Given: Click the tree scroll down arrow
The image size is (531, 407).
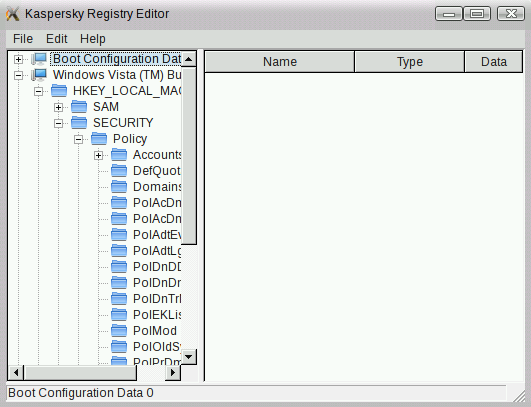Looking at the screenshot, I should [189, 357].
